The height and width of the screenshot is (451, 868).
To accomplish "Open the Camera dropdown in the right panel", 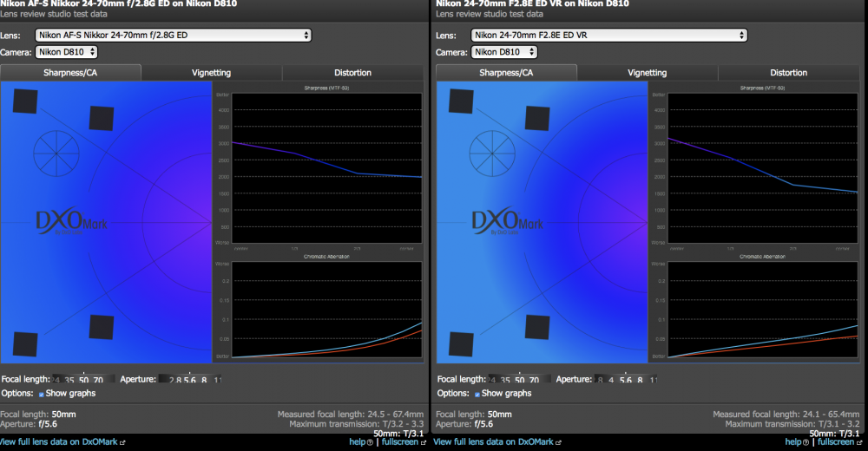I will click(x=504, y=52).
